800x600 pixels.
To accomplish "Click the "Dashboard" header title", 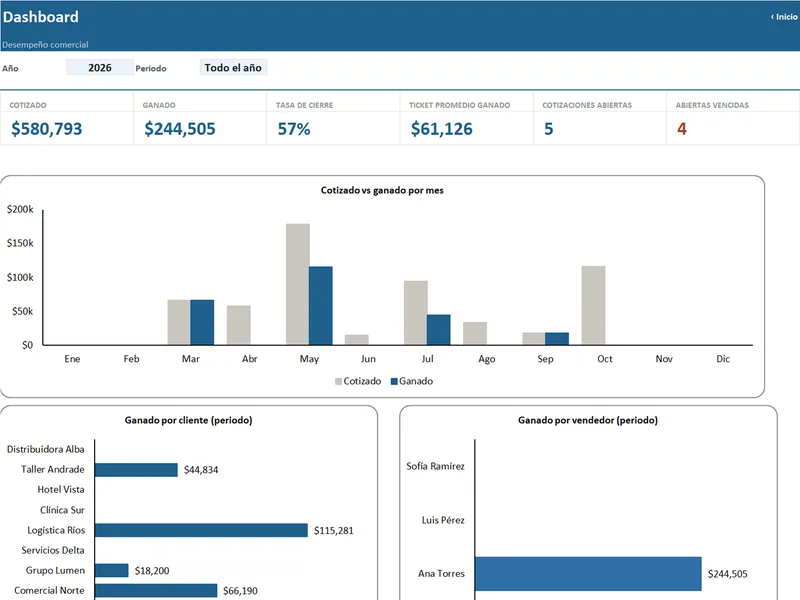I will tap(41, 17).
